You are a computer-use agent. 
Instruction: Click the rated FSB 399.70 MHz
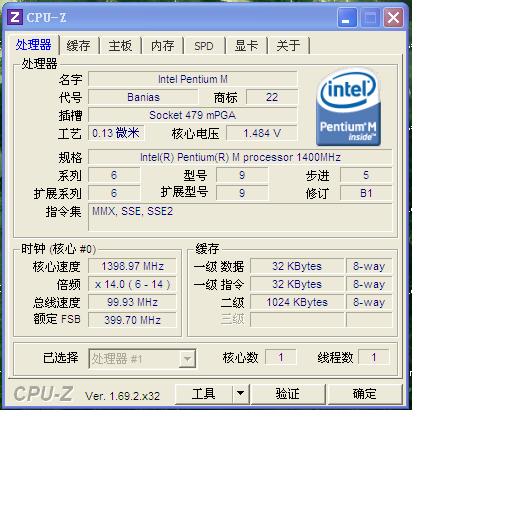pos(132,320)
